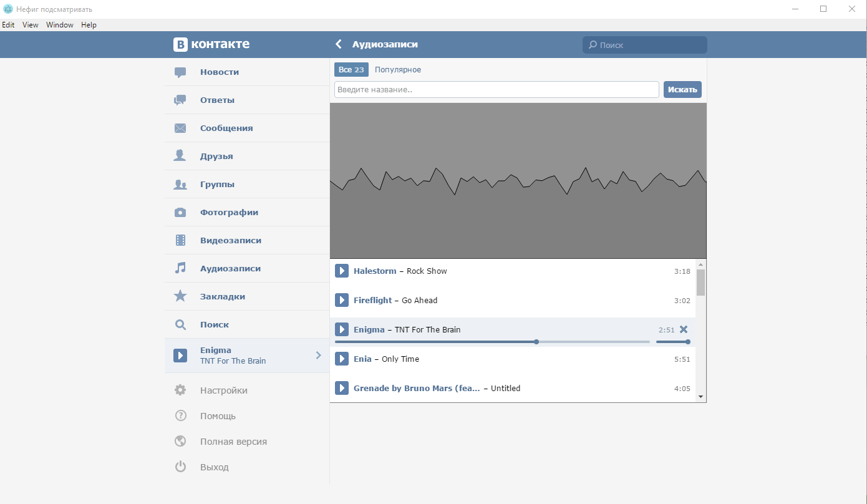867x504 pixels.
Task: Click the play button in sidebar mini-player
Action: [180, 356]
